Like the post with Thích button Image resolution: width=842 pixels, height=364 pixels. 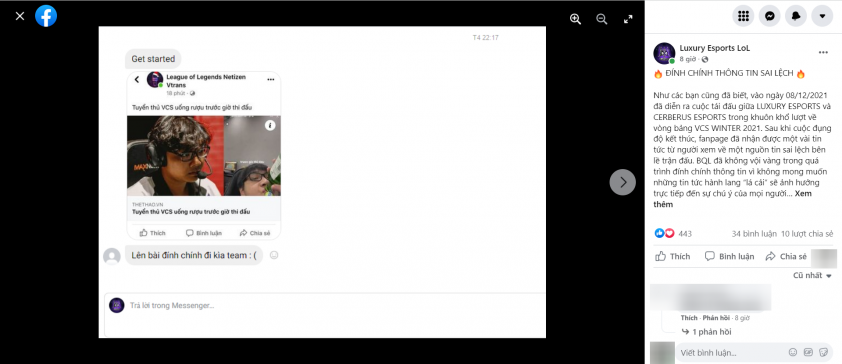[x=673, y=256]
